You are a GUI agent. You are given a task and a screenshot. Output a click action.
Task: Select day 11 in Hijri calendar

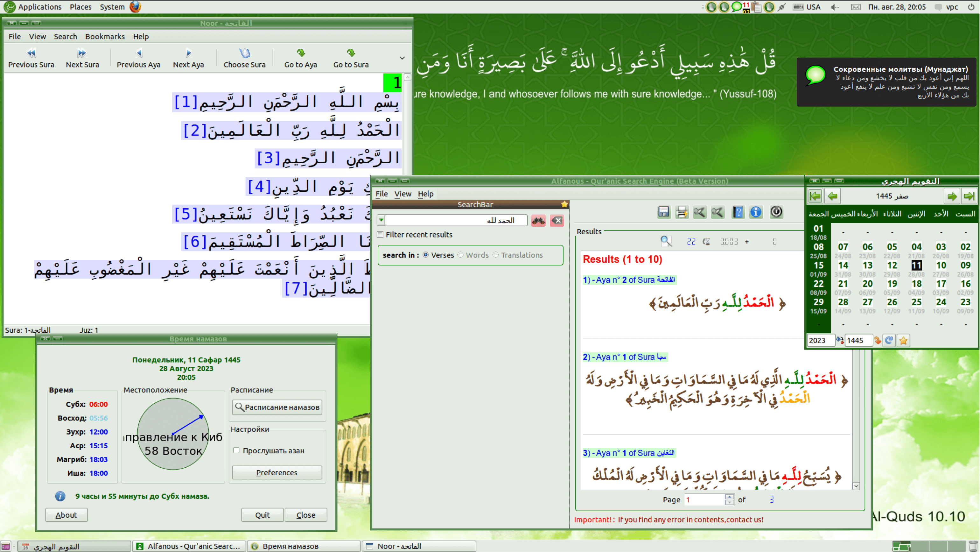coord(916,265)
